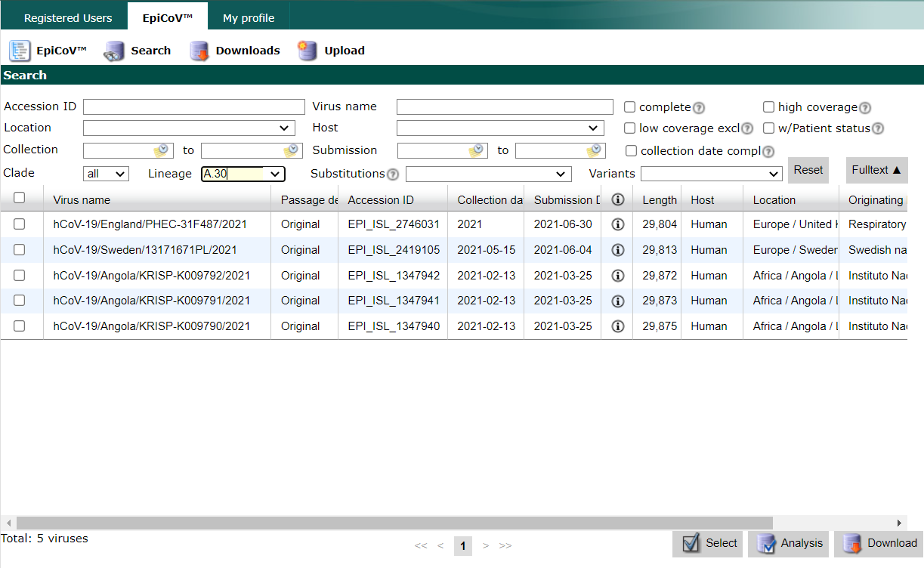Tick the w/Patient status checkbox
The image size is (924, 568).
[x=769, y=128]
